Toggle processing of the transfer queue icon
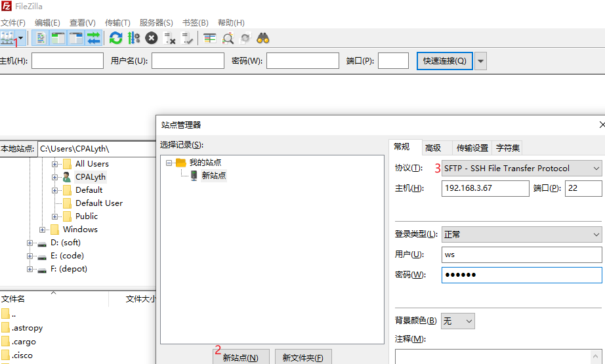The image size is (605, 364). 133,38
